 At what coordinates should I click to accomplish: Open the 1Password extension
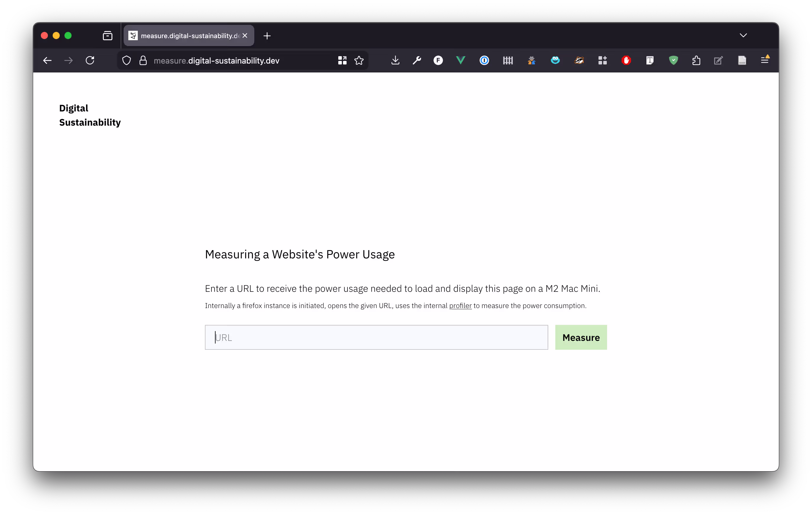[x=484, y=60]
